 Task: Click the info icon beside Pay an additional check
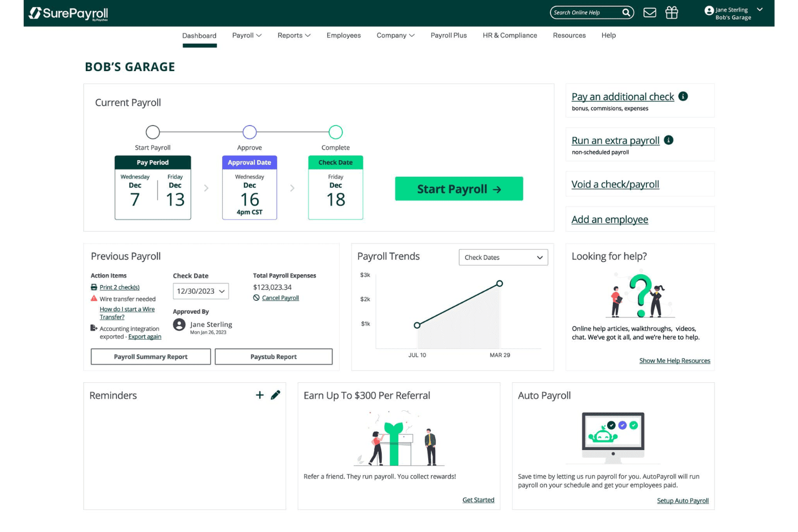click(683, 96)
